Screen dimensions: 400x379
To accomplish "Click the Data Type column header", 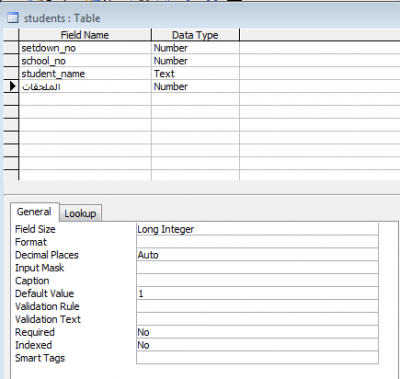I will tap(195, 35).
